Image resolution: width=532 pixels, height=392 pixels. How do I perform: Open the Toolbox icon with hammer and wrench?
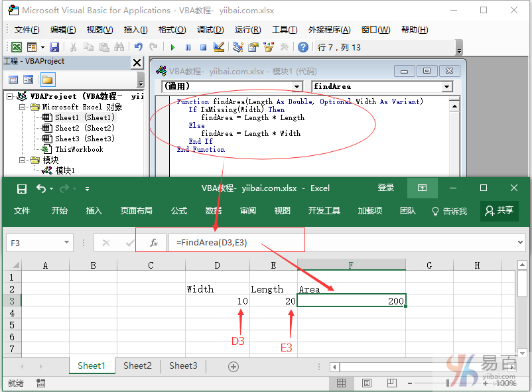pyautogui.click(x=285, y=47)
